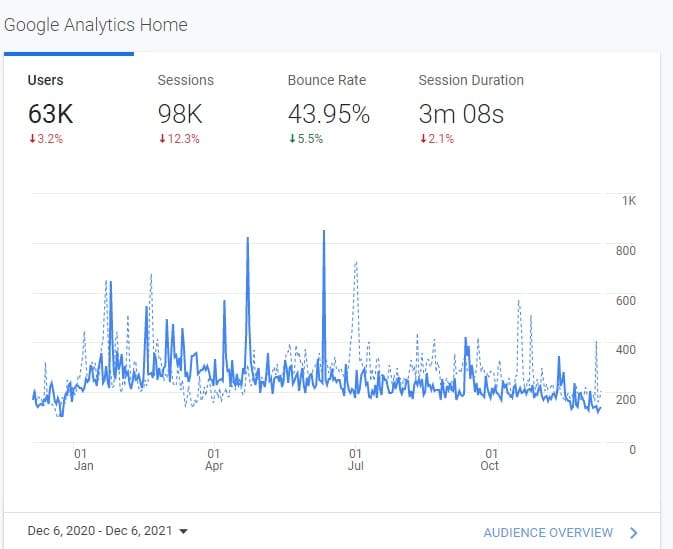Click the 3.2% decrease indicator under Users
Viewport: 673px width, 549px height.
click(x=46, y=139)
